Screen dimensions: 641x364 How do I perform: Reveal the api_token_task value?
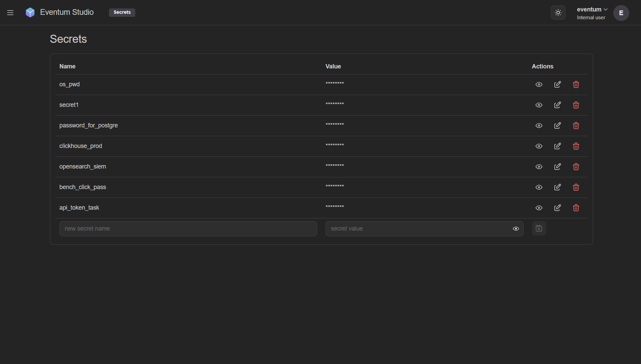(x=539, y=208)
